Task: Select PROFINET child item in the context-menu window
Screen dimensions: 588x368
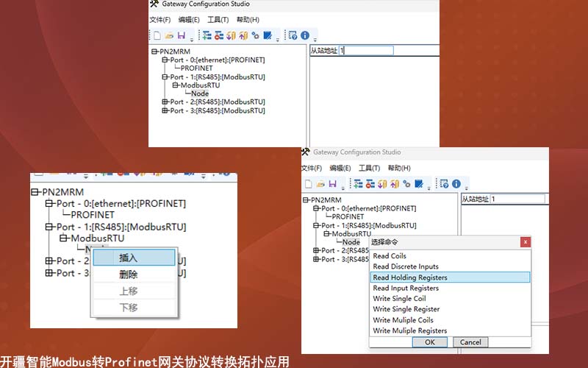Action: pyautogui.click(x=93, y=215)
